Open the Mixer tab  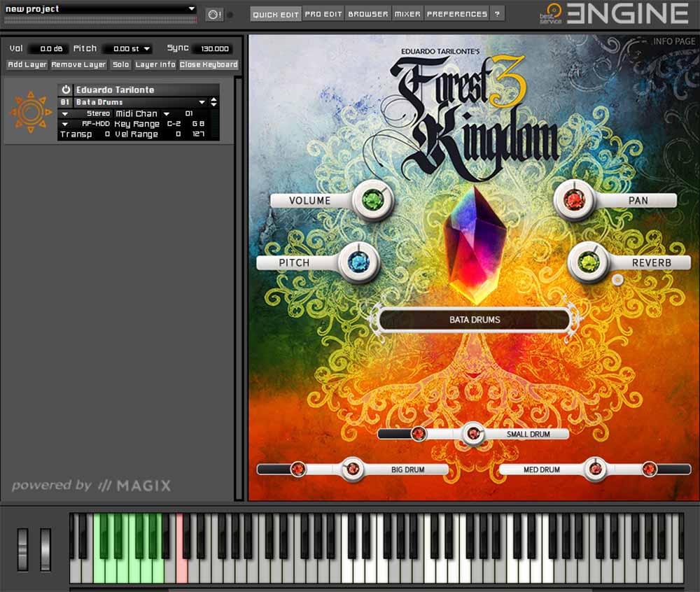[407, 14]
